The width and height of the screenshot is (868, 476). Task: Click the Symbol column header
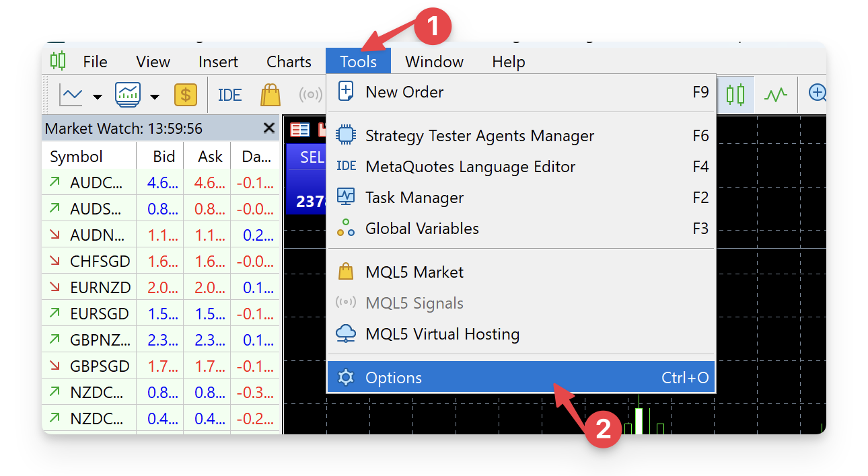pyautogui.click(x=77, y=157)
